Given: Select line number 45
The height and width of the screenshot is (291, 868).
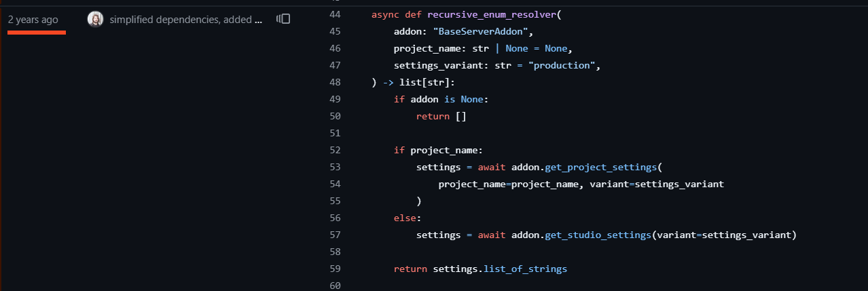Looking at the screenshot, I should coord(334,31).
